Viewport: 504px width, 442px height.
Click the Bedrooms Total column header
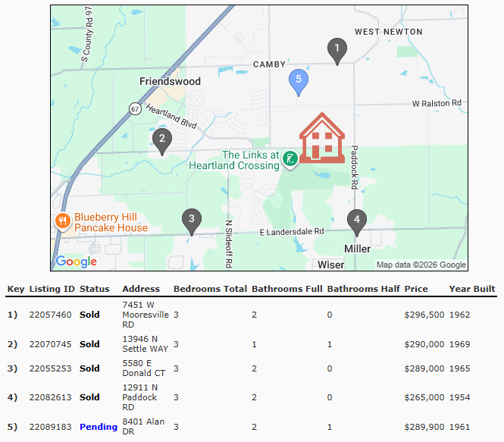pos(211,289)
